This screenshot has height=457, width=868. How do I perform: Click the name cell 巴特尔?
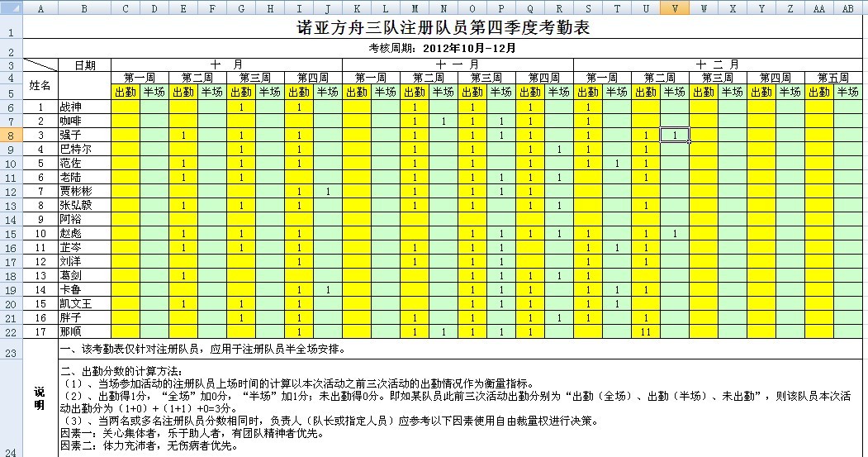(x=85, y=149)
